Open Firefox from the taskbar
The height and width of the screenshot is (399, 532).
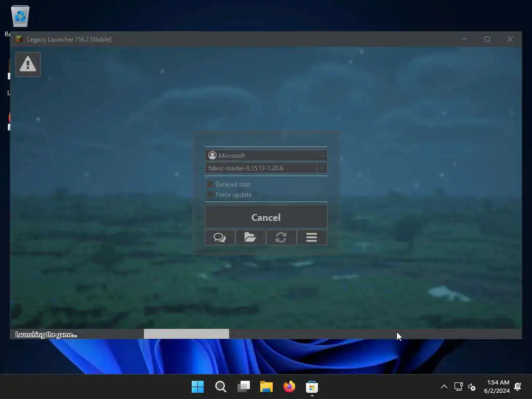(x=289, y=387)
